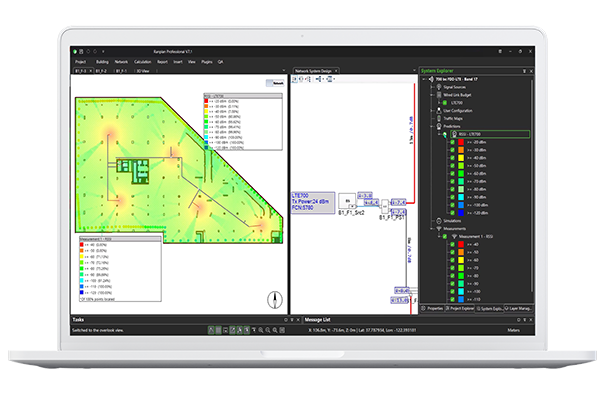Click the red >= -20 dBm color swatch
The width and height of the screenshot is (604, 394).
click(x=461, y=142)
